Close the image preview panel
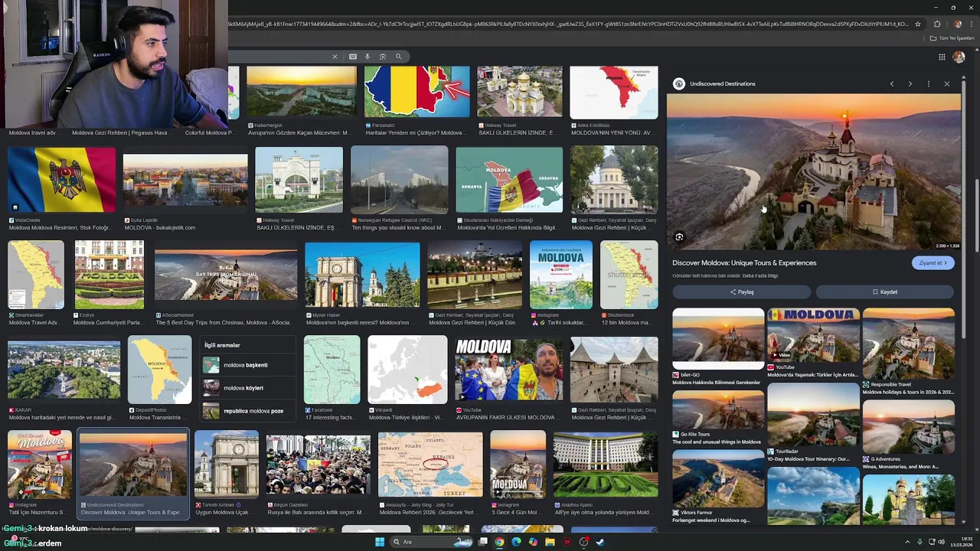 pos(946,83)
